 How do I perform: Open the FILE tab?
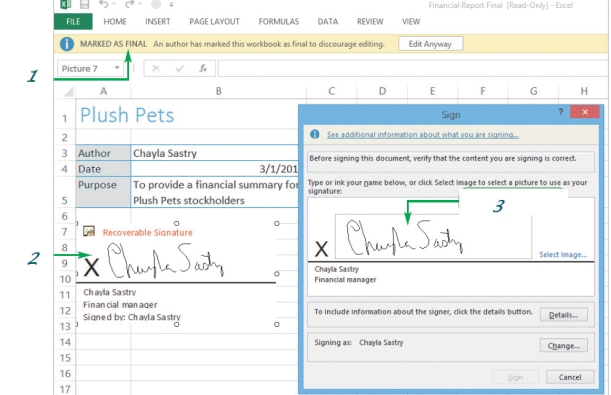pyautogui.click(x=73, y=21)
